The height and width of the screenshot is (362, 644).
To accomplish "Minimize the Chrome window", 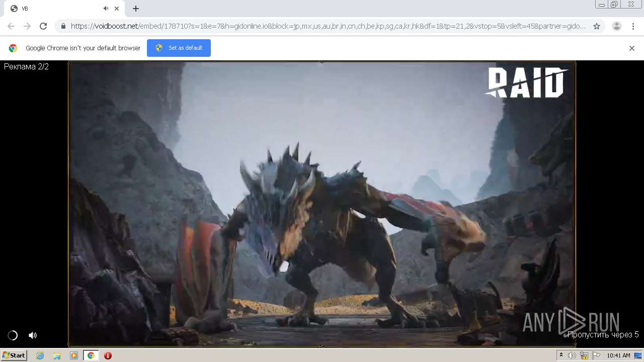I will click(602, 5).
